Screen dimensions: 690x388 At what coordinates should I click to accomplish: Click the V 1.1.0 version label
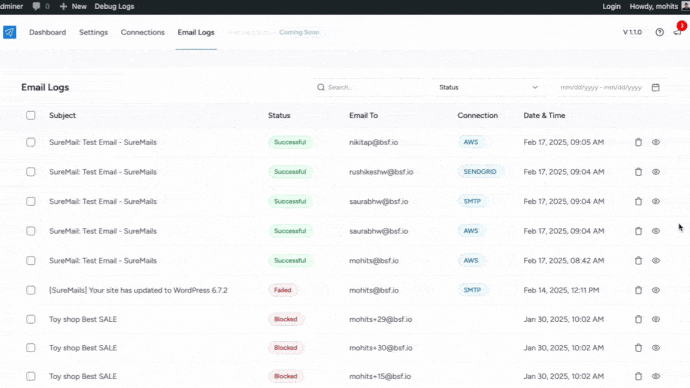coord(632,32)
